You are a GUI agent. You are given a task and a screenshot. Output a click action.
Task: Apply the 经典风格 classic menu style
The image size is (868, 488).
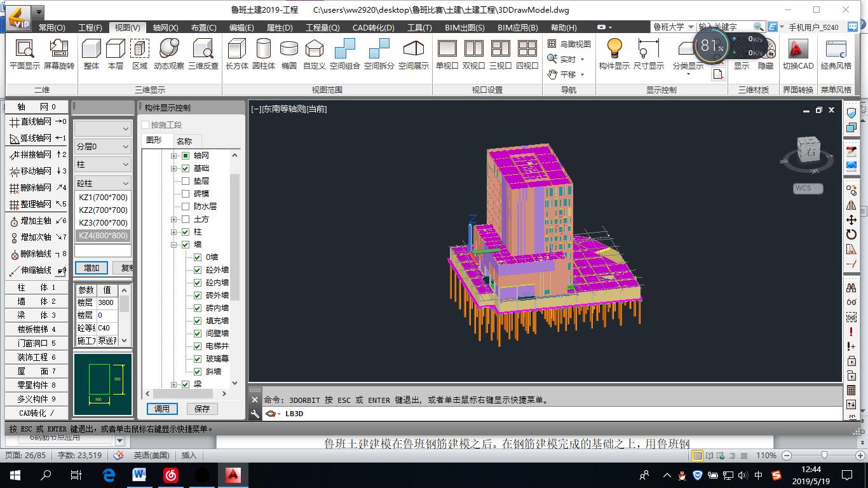point(836,54)
